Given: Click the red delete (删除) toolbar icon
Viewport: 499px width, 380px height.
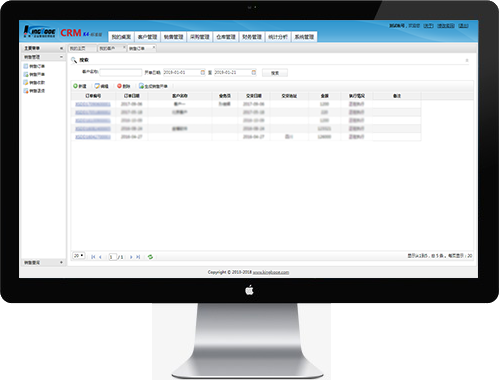Looking at the screenshot, I should tap(119, 86).
